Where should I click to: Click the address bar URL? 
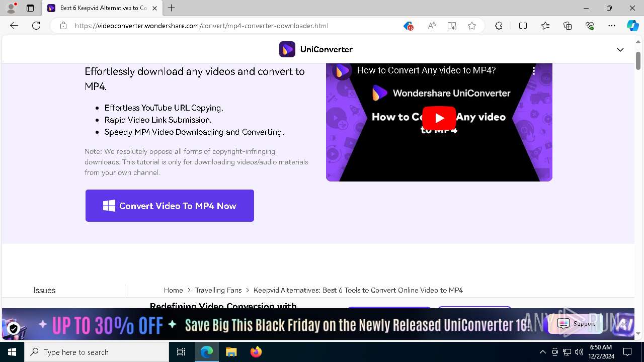(x=201, y=26)
